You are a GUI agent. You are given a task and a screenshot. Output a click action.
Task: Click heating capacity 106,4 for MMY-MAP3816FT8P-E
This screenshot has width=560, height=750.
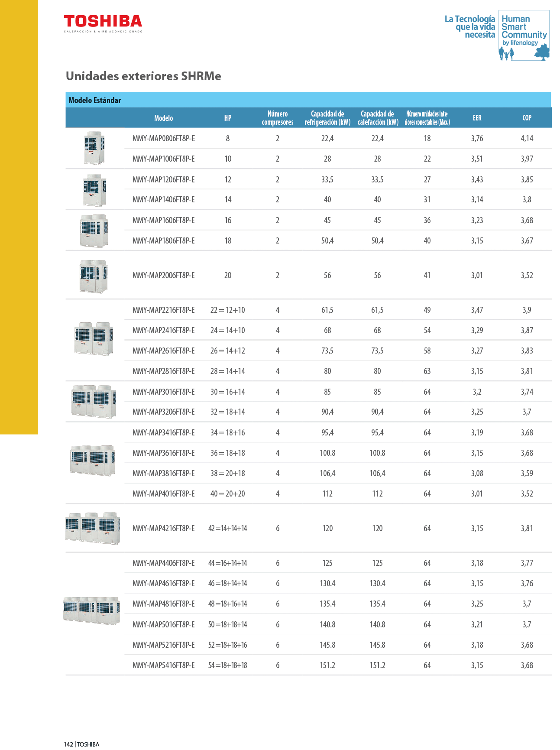(378, 474)
